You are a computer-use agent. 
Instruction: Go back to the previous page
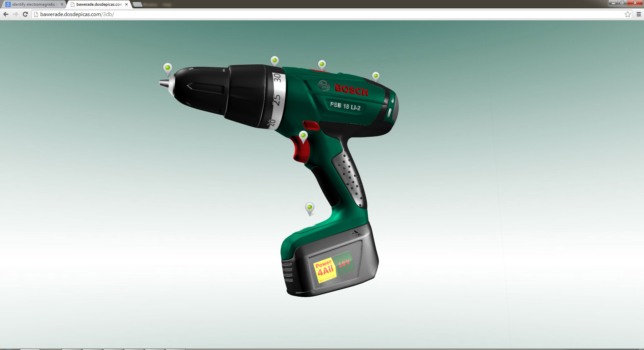point(6,14)
